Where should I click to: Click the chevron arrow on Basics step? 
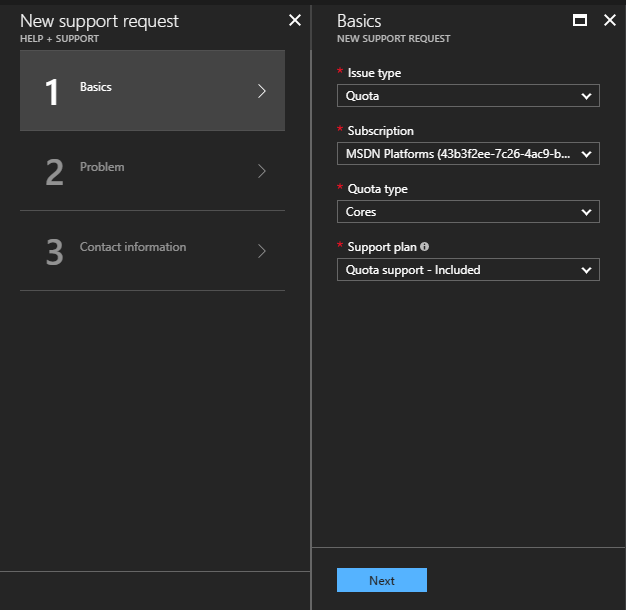click(x=262, y=91)
